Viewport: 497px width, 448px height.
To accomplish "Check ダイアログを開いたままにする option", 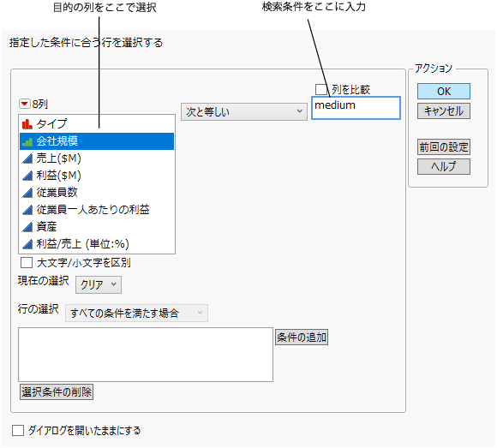I will coord(18,430).
